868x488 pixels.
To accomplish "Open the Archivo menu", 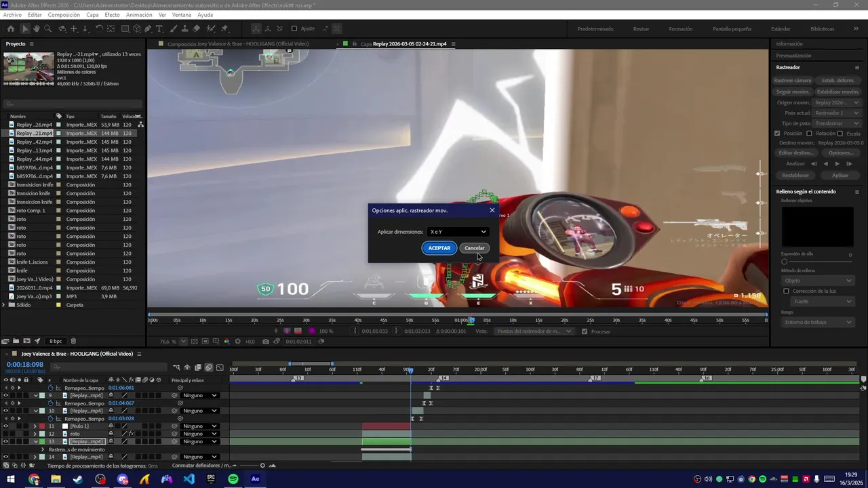I will click(12, 15).
